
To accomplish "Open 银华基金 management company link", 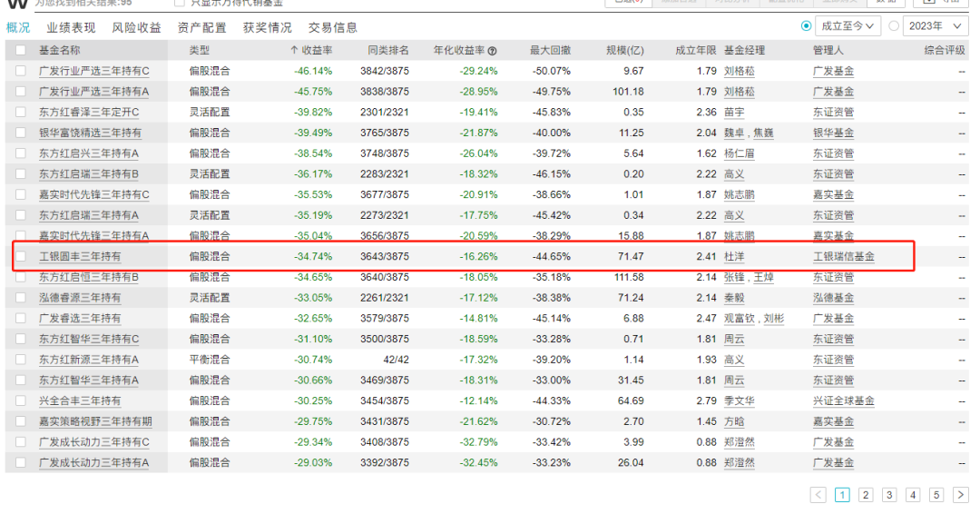I will click(x=834, y=133).
